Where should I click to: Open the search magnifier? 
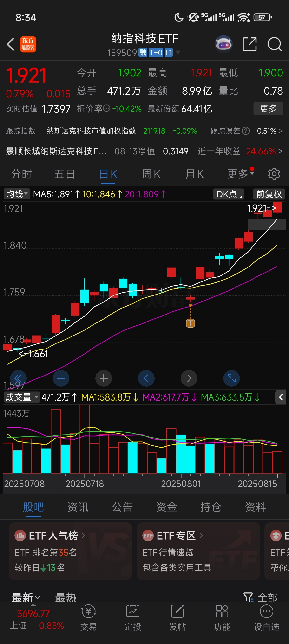pyautogui.click(x=275, y=44)
